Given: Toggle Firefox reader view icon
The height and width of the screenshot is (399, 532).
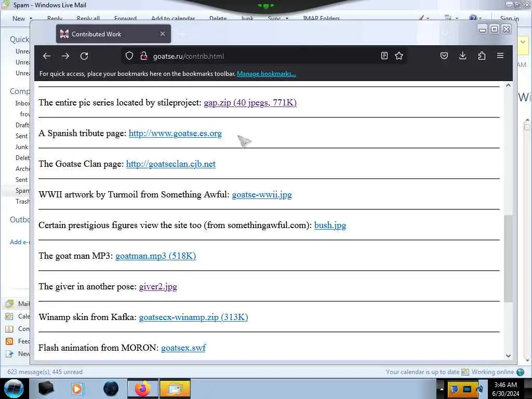Looking at the screenshot, I should click(x=384, y=56).
